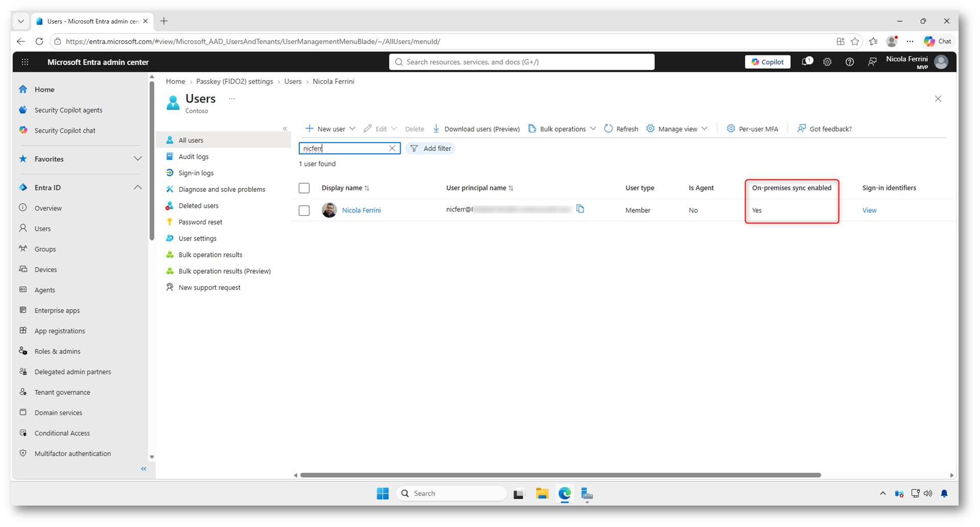Open Copilot from the top bar
The width and height of the screenshot is (980, 527).
pyautogui.click(x=767, y=62)
